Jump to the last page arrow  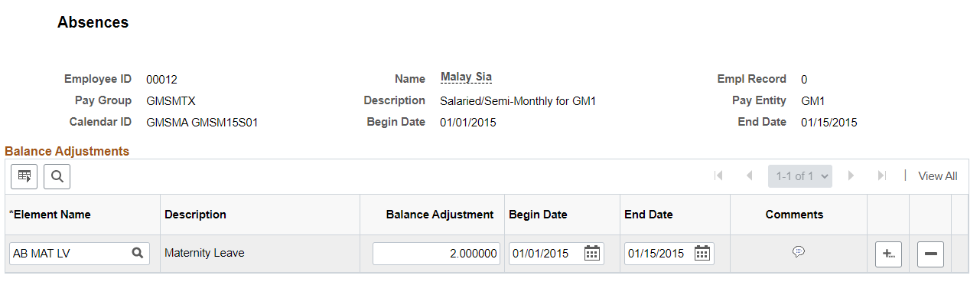881,175
